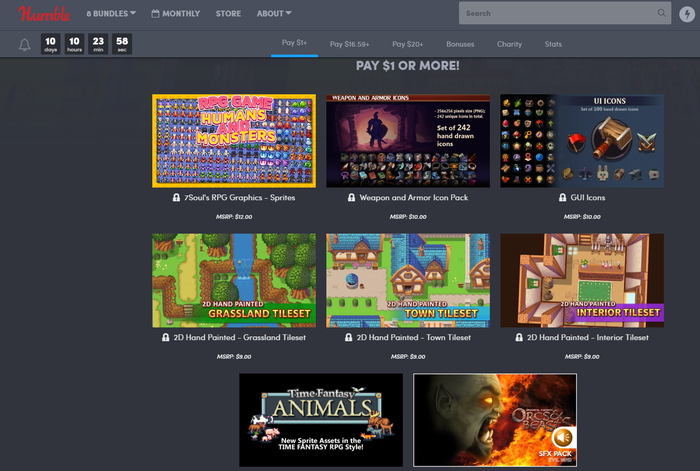Expand the menu at the search bar's right end

(x=686, y=14)
